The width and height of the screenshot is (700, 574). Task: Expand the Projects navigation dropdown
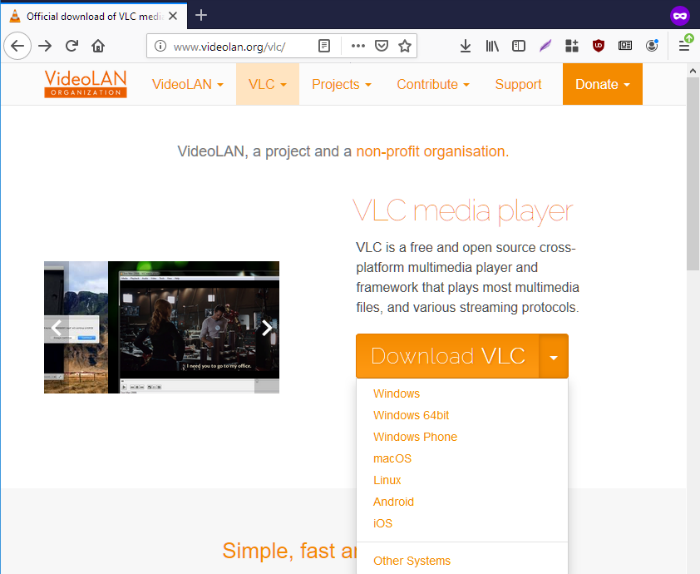pyautogui.click(x=342, y=84)
